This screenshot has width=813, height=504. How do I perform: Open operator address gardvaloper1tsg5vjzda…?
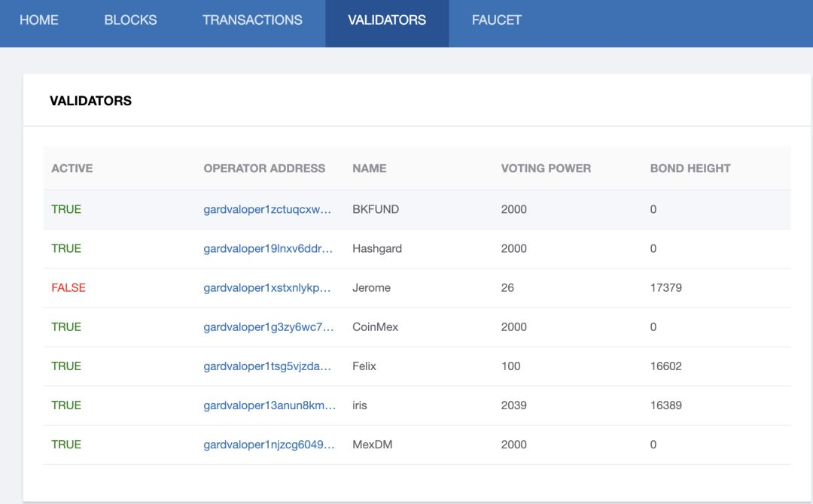[x=267, y=366]
